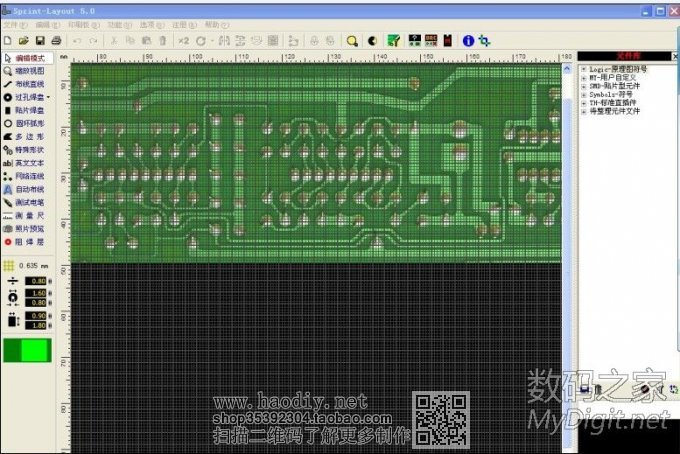Screen dimensions: 680x454
Task: Select the 测量尺 measure tool
Action: point(24,215)
